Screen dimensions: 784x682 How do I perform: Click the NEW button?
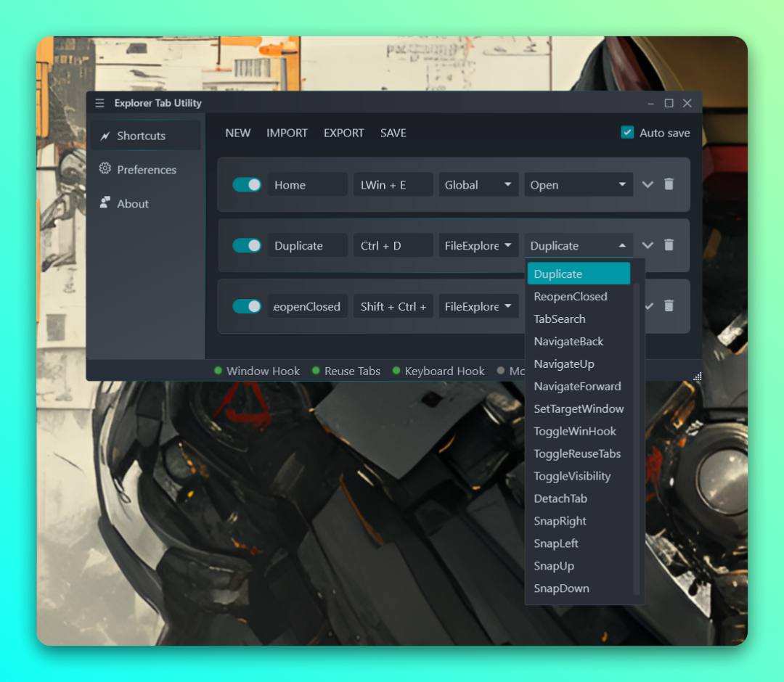point(237,133)
